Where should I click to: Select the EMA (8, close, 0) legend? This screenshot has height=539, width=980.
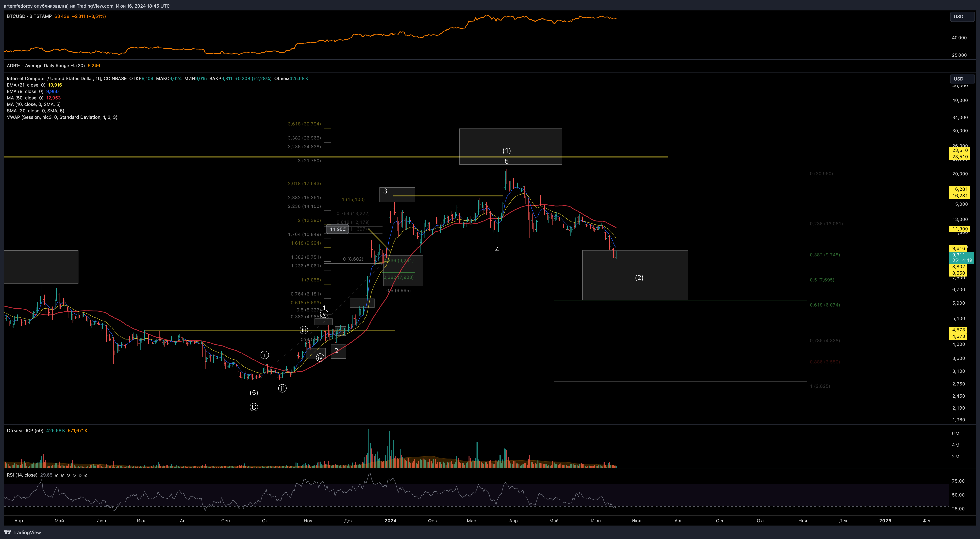coord(25,92)
